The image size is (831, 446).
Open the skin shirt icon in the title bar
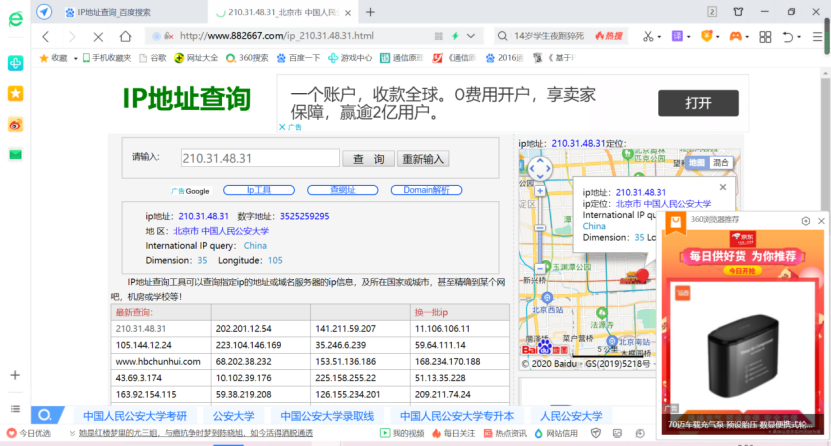tap(738, 12)
